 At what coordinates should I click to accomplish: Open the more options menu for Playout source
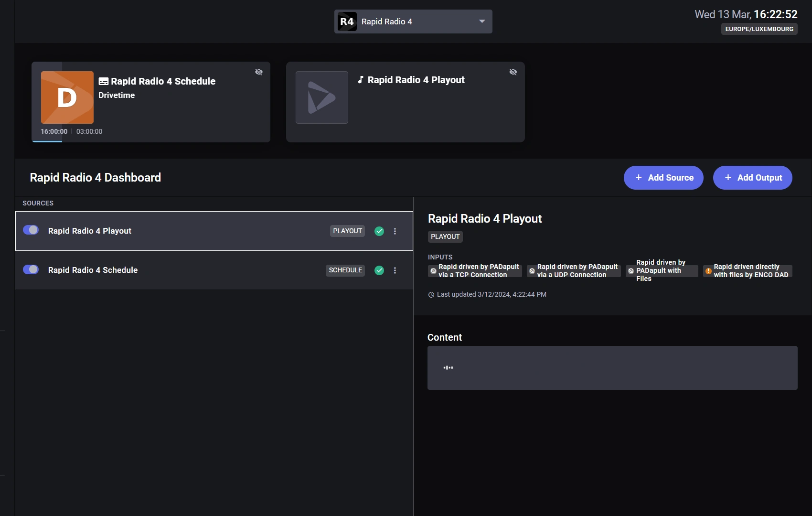[x=395, y=231]
